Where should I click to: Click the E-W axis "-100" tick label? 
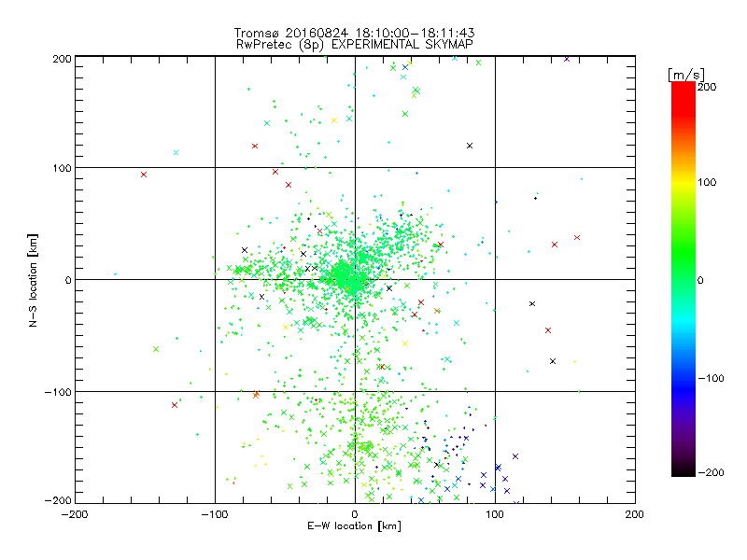[215, 514]
